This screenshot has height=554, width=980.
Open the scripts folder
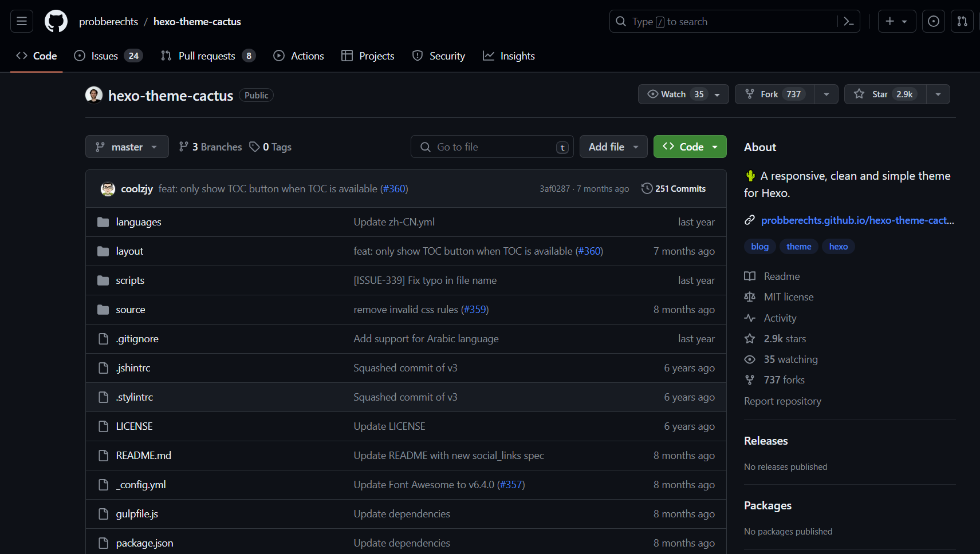(130, 280)
